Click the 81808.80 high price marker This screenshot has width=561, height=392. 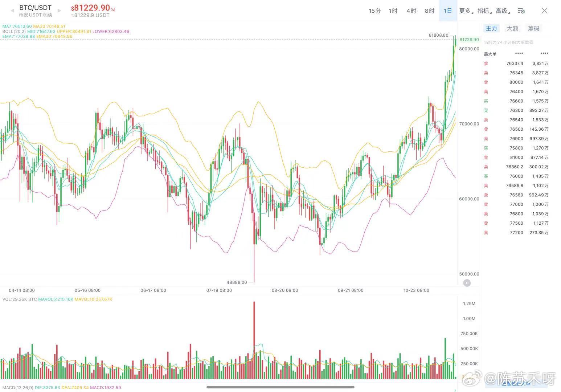[x=438, y=35]
